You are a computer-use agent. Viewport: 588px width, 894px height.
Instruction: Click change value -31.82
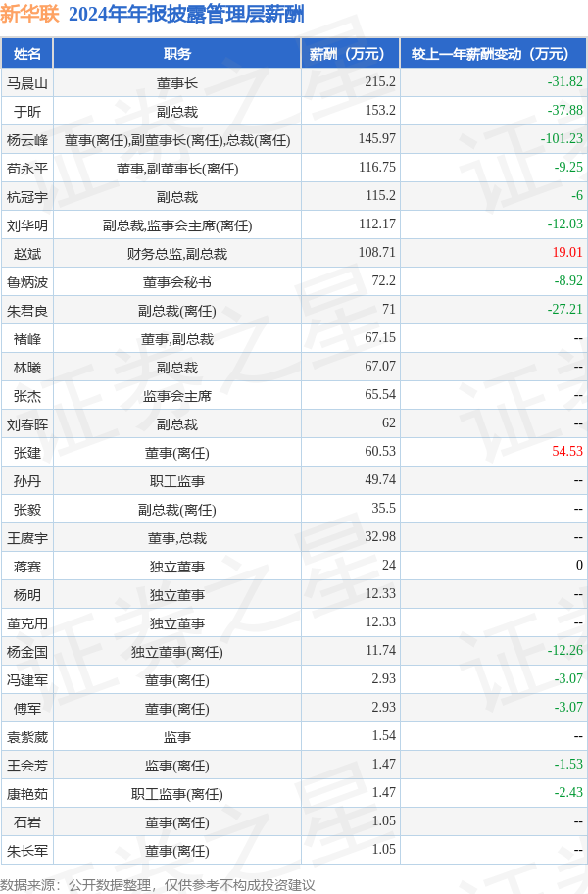click(x=565, y=81)
